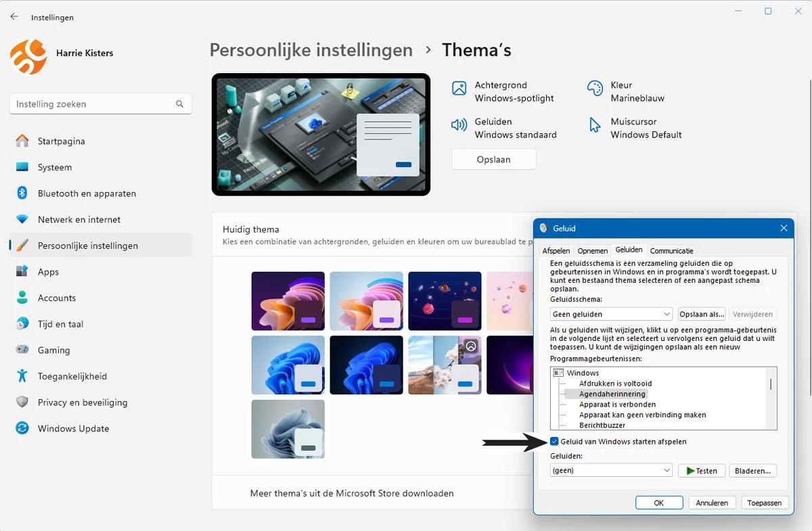Click Persoonlijke instellingen breadcrumb
Screen dimensions: 812x531
point(311,50)
